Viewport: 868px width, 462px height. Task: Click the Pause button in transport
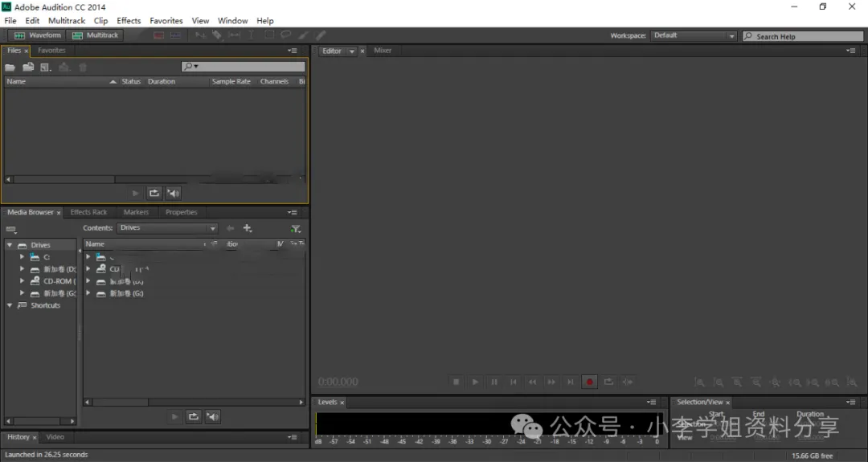point(494,382)
